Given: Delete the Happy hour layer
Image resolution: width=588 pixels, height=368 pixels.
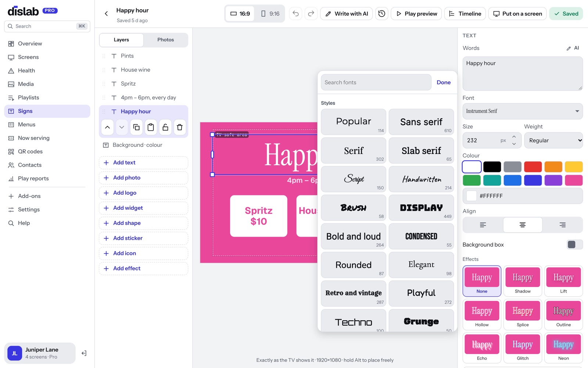Looking at the screenshot, I should pyautogui.click(x=180, y=127).
